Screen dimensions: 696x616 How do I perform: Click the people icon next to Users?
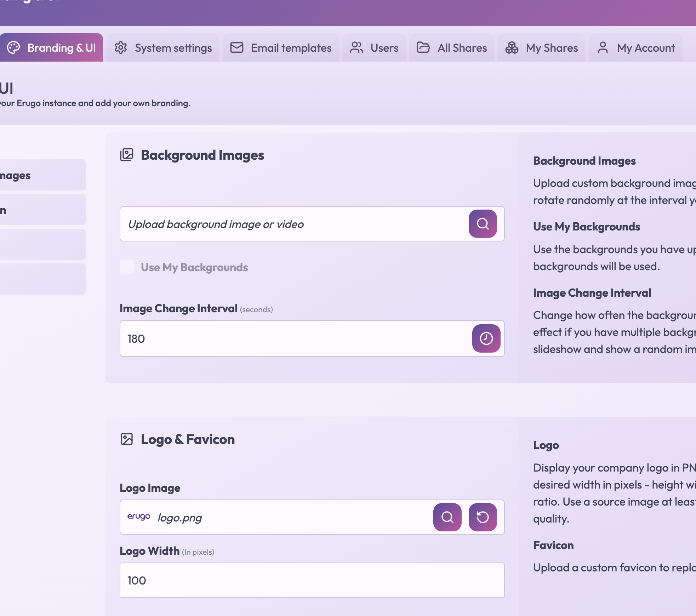pos(356,47)
